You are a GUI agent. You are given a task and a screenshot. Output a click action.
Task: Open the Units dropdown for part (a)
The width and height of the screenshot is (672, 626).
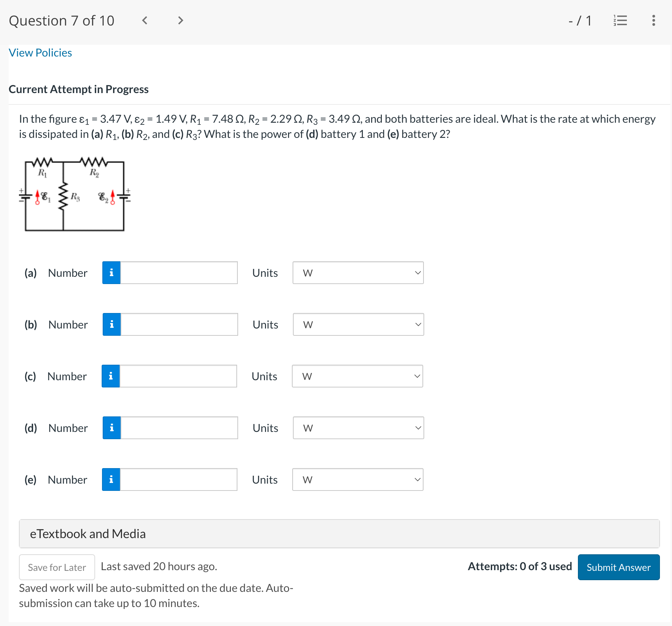pos(358,273)
